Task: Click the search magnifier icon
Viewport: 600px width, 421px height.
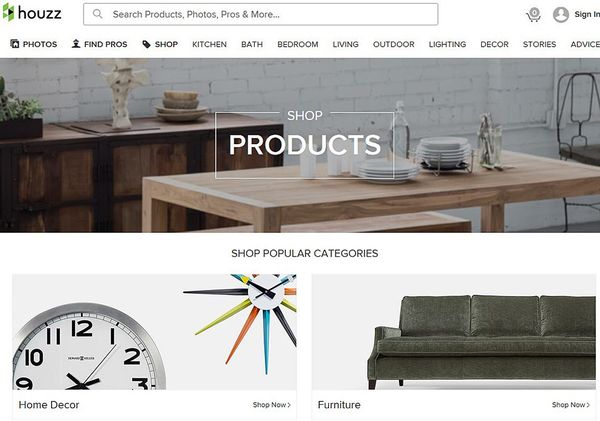Action: point(98,14)
